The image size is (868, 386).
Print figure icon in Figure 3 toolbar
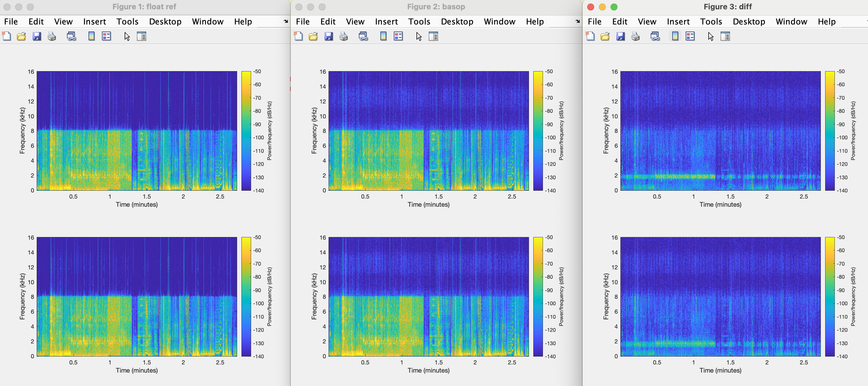tap(636, 36)
